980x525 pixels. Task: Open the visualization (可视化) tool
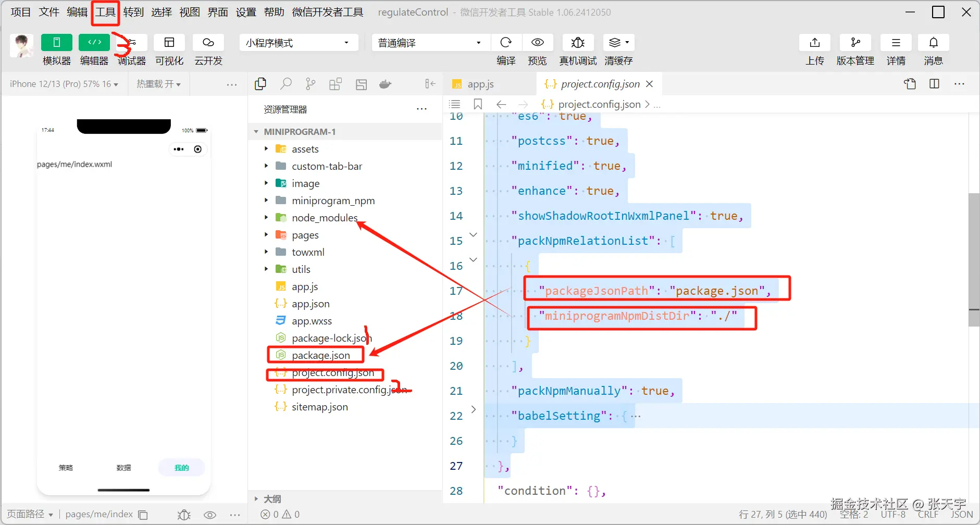[x=169, y=43]
